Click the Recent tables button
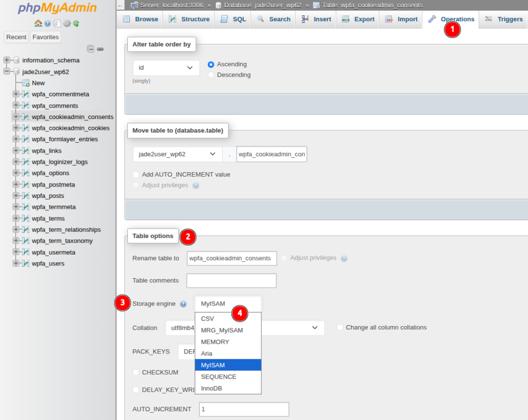 point(16,37)
